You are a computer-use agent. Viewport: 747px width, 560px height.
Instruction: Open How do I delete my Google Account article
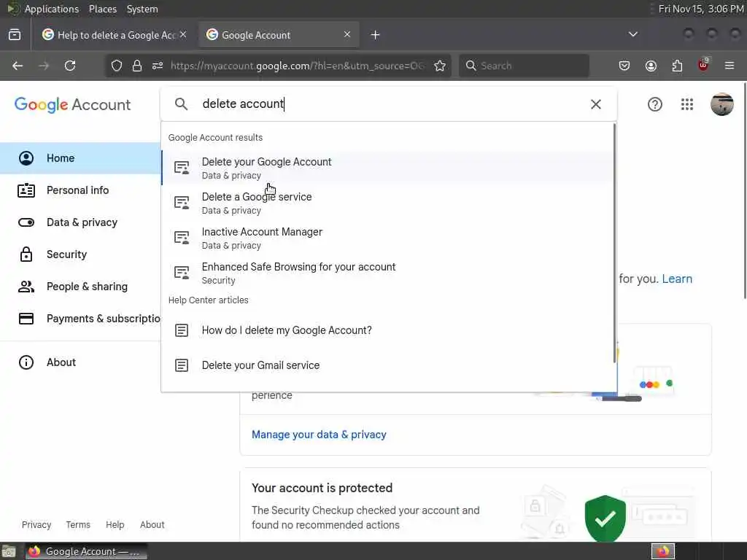(388, 330)
